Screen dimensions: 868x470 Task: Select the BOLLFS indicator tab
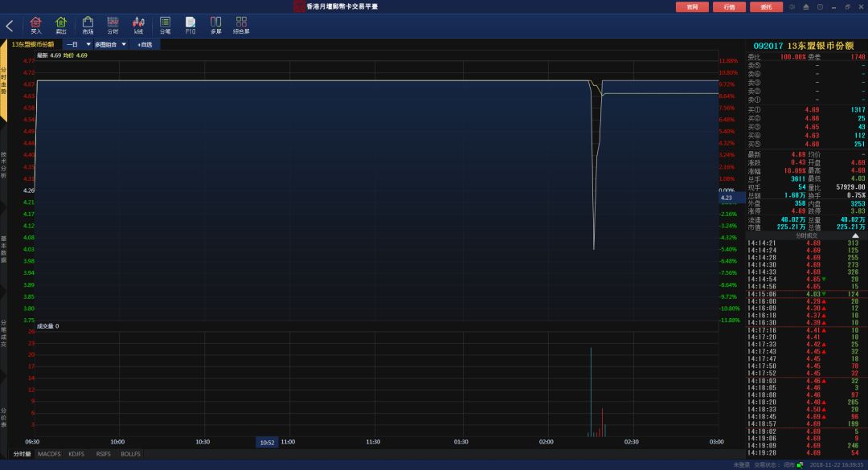[x=131, y=454]
